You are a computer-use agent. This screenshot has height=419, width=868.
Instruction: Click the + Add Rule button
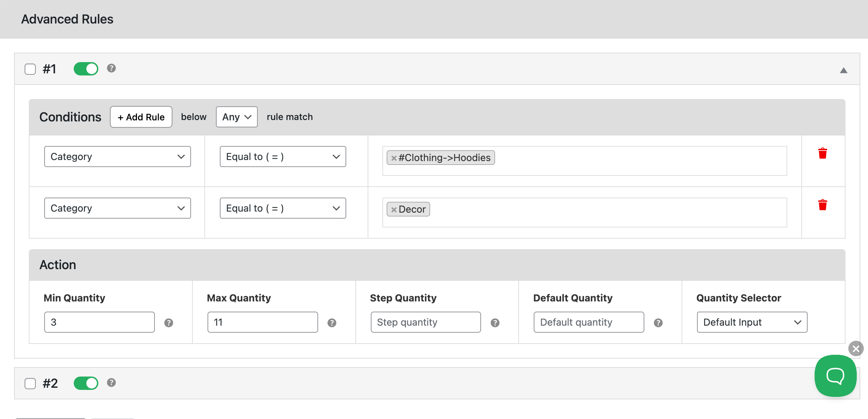pyautogui.click(x=141, y=117)
